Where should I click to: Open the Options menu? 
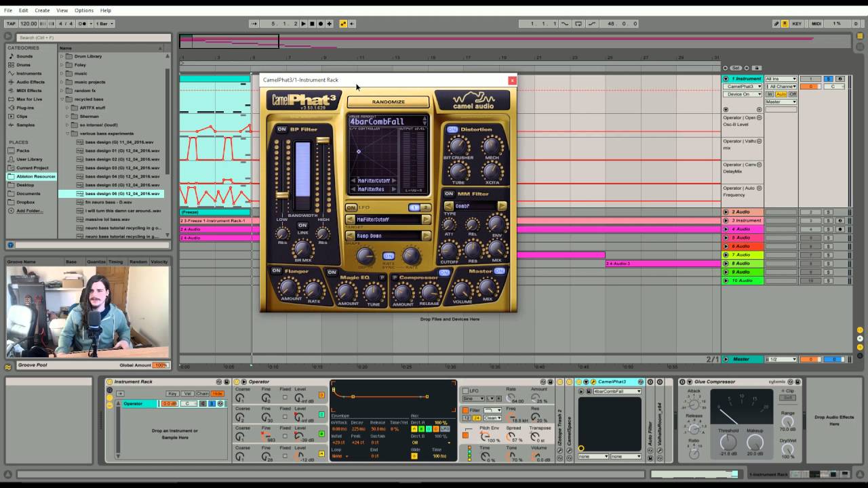(84, 10)
